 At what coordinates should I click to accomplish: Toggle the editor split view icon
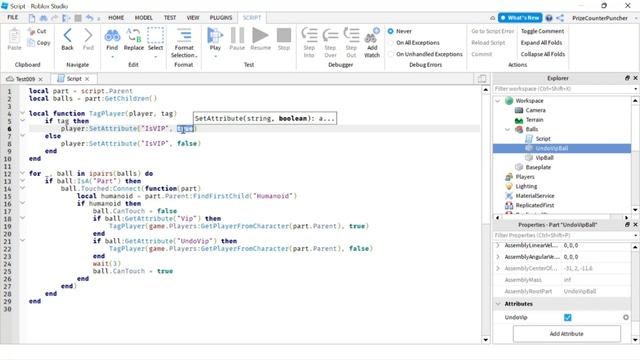click(x=482, y=78)
